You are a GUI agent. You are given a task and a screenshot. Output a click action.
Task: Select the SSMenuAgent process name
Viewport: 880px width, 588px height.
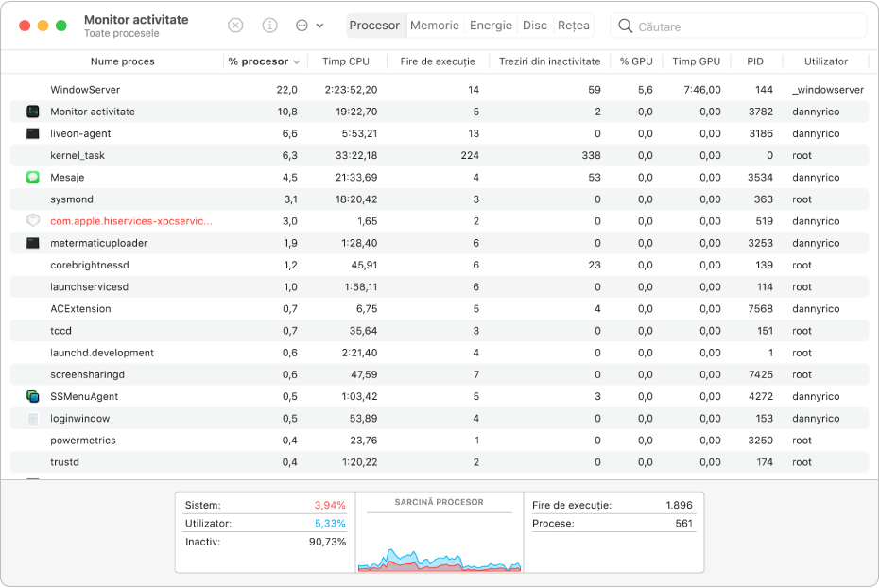coord(84,397)
